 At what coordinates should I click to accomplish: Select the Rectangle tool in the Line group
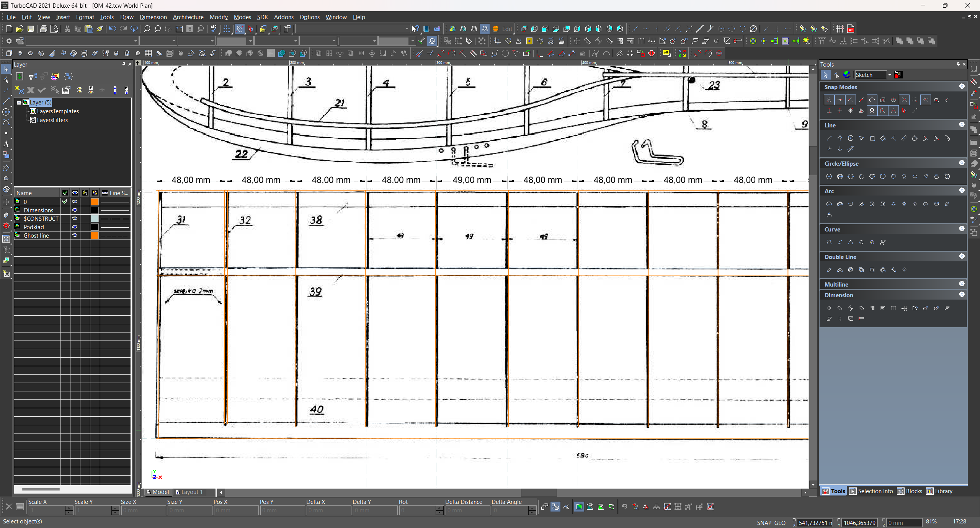pyautogui.click(x=872, y=139)
